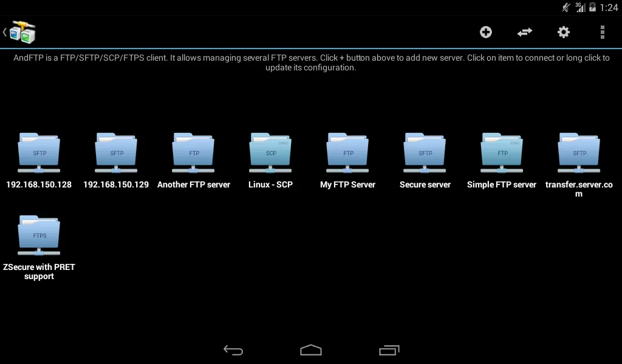Screen dimensions: 622x364
Task: Open the overflow menu with three dots
Action: (603, 32)
